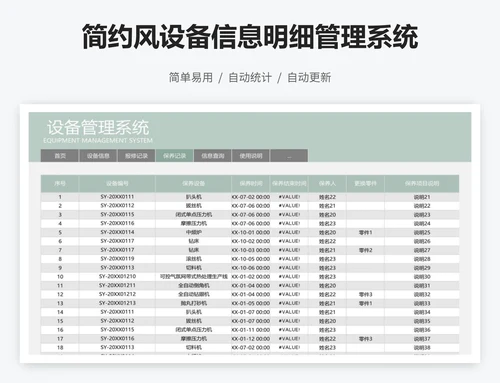
Task: Select 姓名23 in row 4
Action: tap(327, 223)
